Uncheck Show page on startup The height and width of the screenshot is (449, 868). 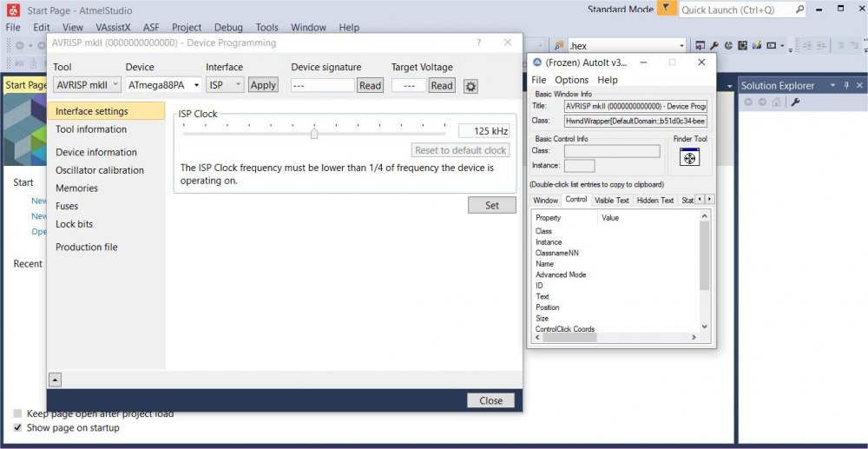click(17, 427)
